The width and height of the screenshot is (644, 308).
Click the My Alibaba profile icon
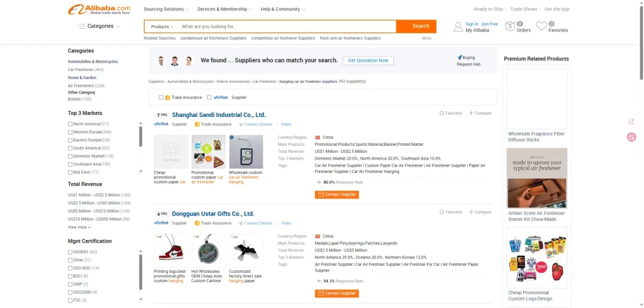click(x=458, y=26)
